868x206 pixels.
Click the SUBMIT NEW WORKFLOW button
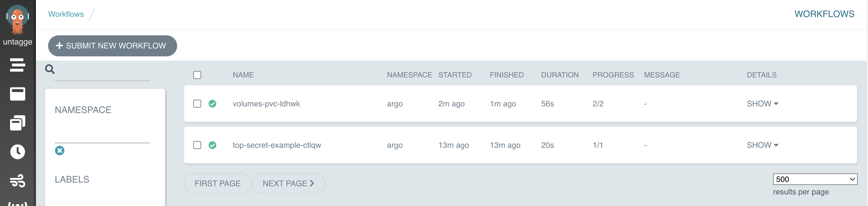coord(112,45)
